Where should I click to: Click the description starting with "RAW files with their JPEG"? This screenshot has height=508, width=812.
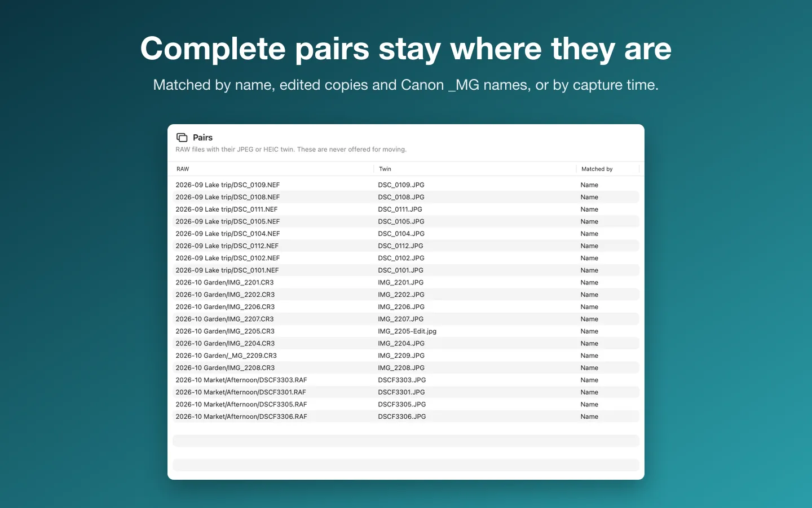click(291, 150)
